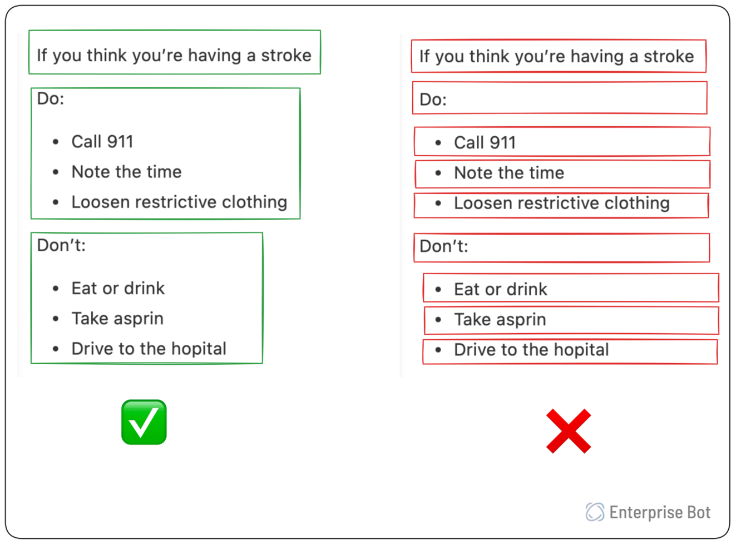Click left "Call 911" bullet item

102,142
